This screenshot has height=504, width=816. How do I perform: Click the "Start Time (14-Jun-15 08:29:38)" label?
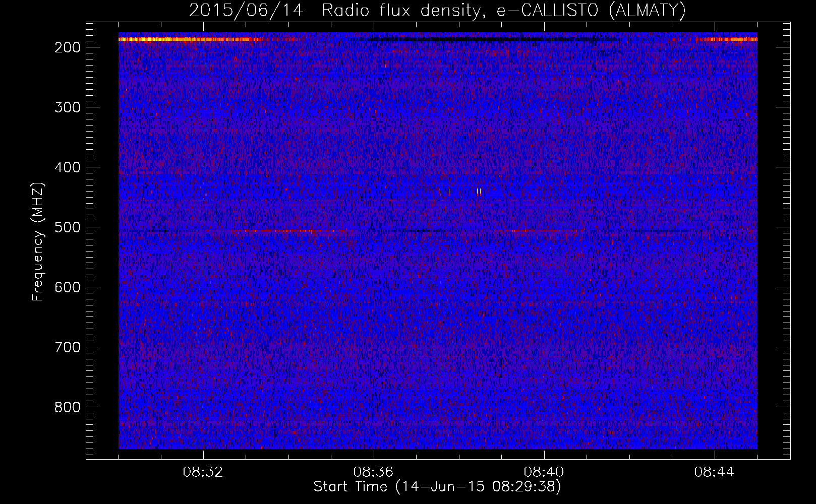tap(437, 487)
